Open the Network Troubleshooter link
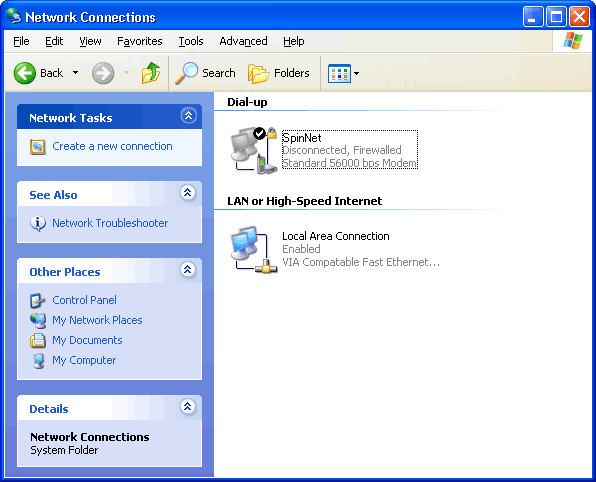 110,223
